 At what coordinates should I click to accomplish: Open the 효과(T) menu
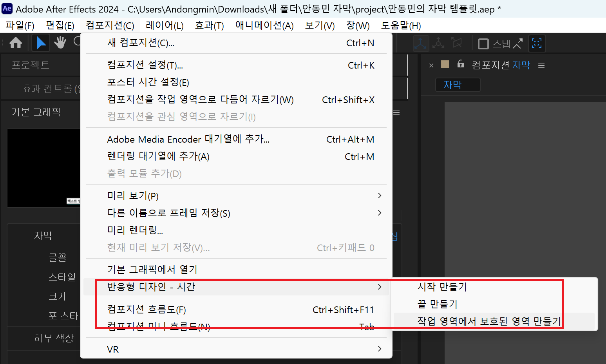click(x=209, y=25)
